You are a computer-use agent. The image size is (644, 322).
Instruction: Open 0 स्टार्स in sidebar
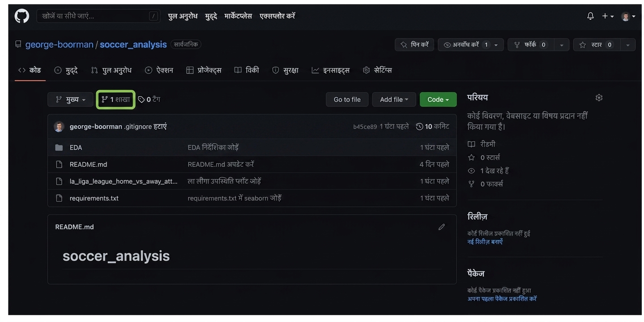click(484, 157)
